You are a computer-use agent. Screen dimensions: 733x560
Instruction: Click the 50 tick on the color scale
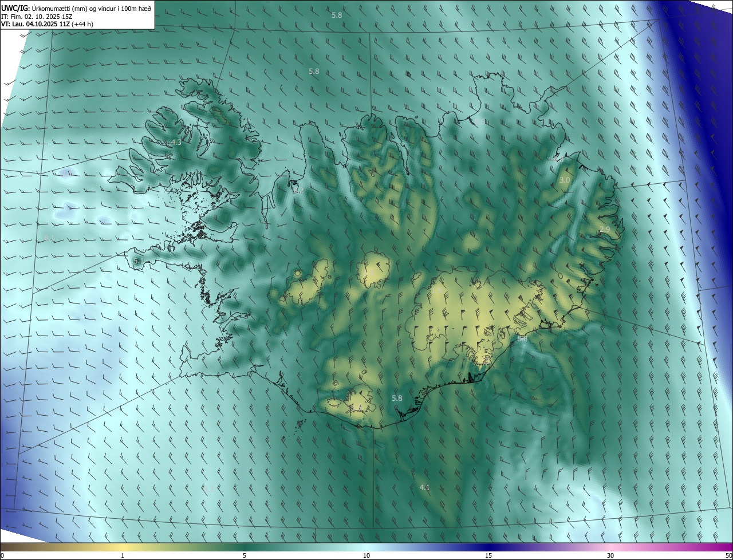(728, 555)
